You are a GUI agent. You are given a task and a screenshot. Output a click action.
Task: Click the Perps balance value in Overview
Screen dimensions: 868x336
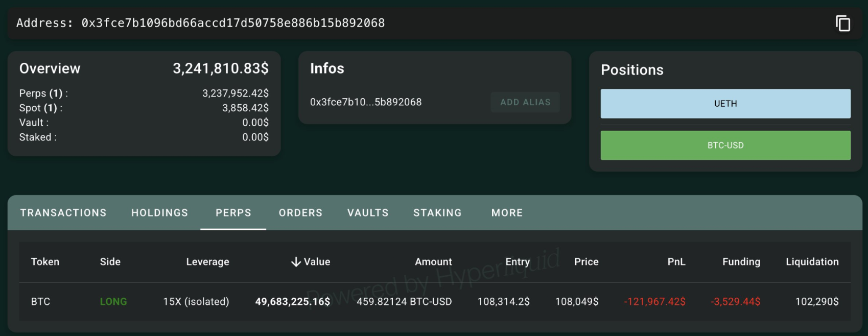point(236,93)
